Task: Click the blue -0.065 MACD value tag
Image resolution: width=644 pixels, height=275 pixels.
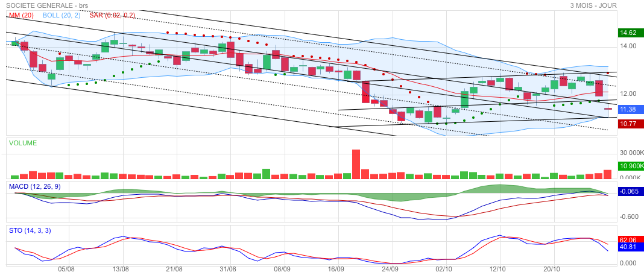Action: pos(631,192)
